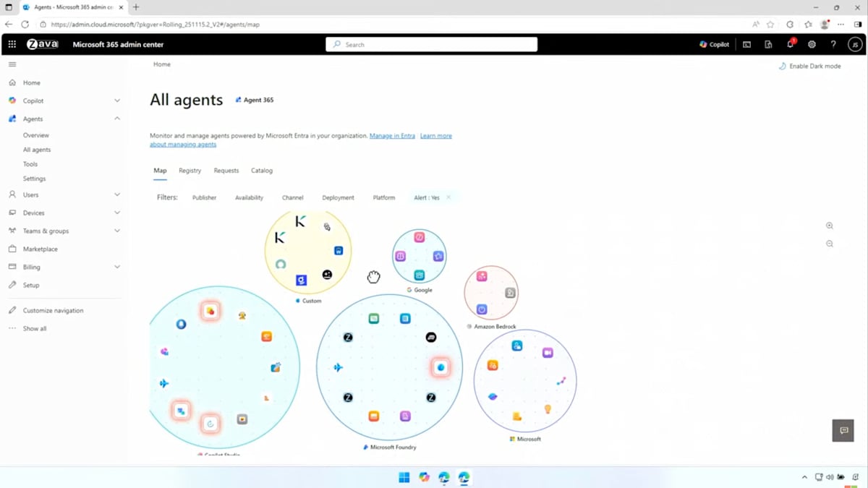Select the alerted yellow-red agent in Copilot Studio cluster

(x=210, y=311)
